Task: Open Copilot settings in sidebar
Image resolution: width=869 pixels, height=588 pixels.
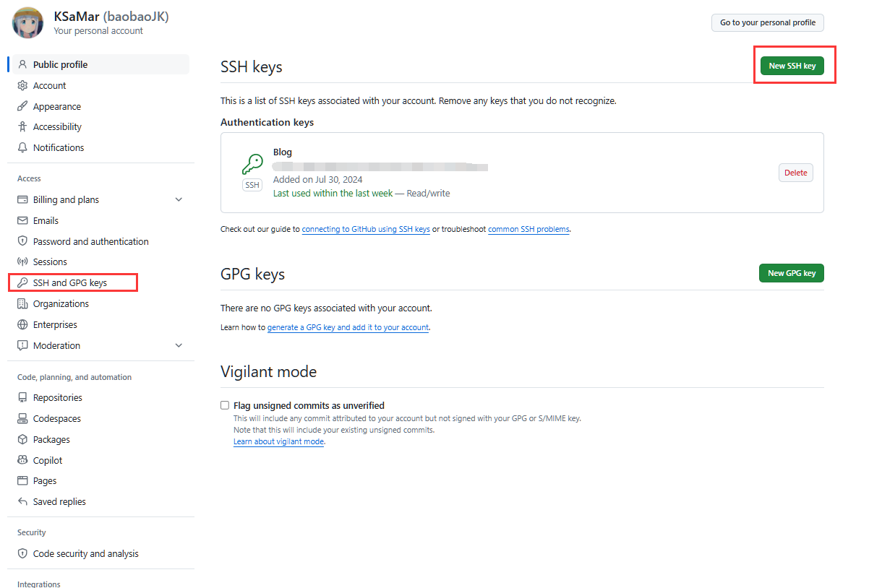Action: [100, 460]
